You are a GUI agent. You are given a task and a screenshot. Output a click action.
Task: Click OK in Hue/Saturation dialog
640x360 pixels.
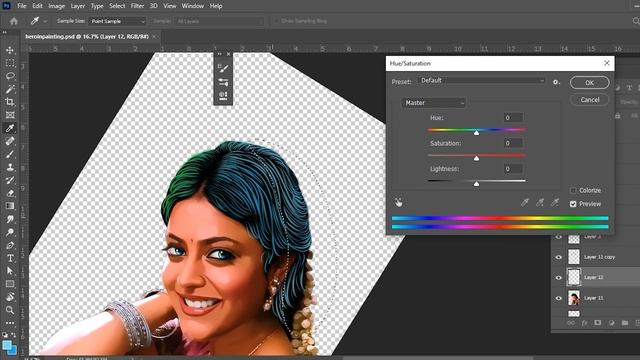[589, 82]
